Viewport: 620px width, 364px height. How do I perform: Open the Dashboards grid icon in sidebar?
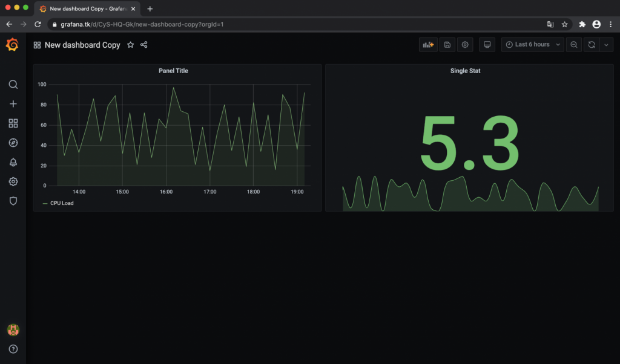[13, 123]
